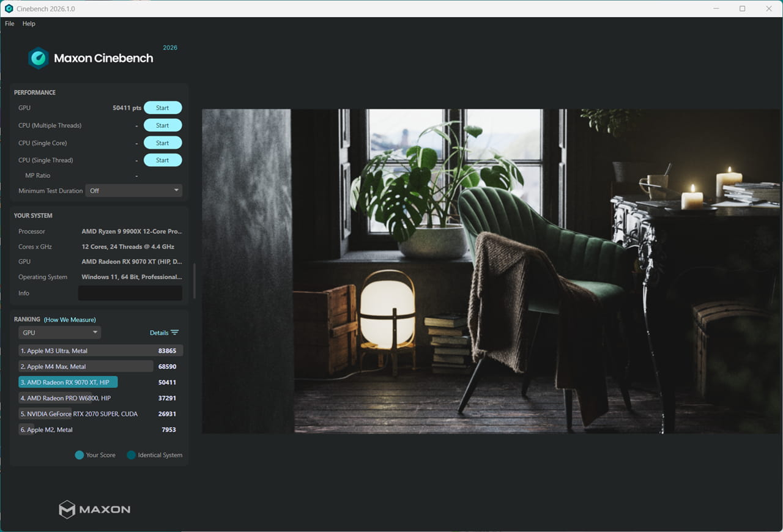Click the Your Score legend dot

click(x=79, y=455)
